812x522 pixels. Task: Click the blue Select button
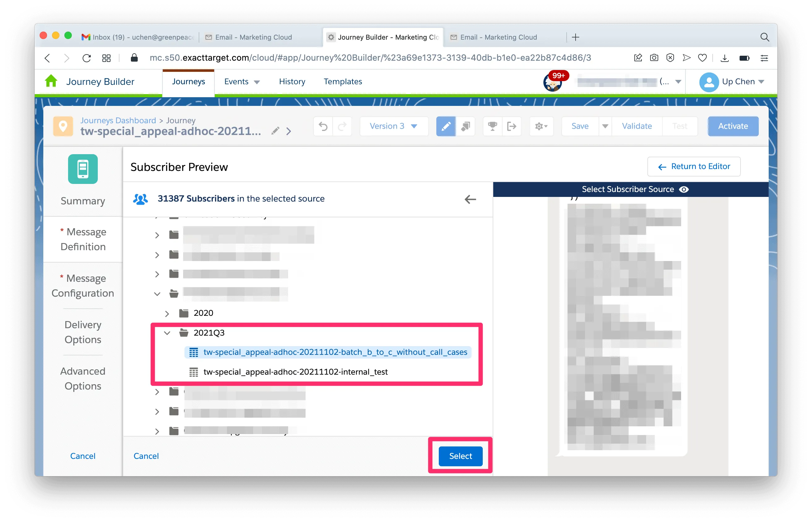460,456
